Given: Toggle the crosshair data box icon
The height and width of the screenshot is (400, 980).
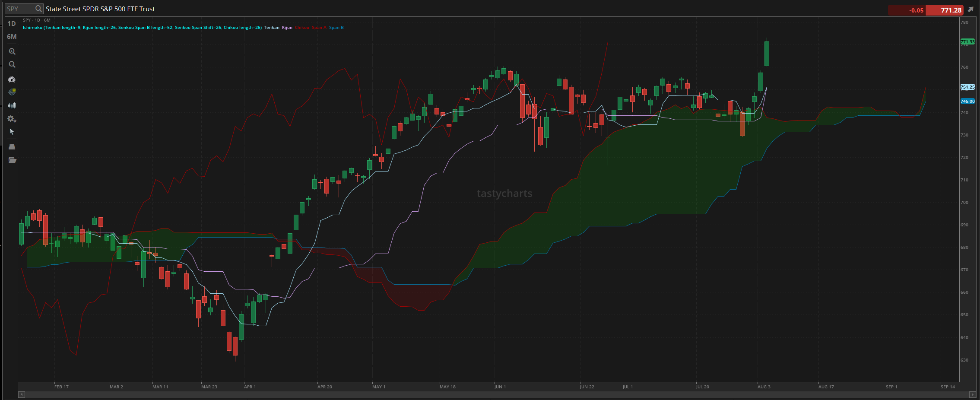Looking at the screenshot, I should coord(12,92).
